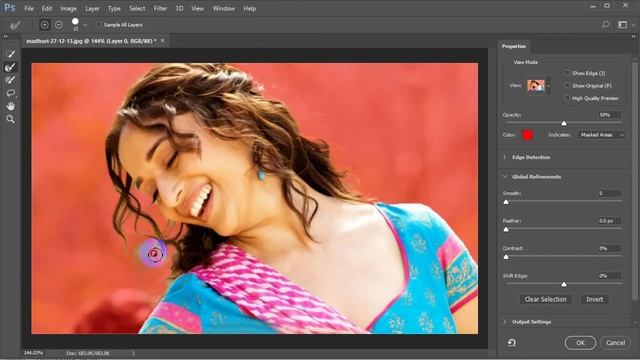Enable High Quality Preview checkbox
Image resolution: width=640 pixels, height=360 pixels.
[x=567, y=98]
